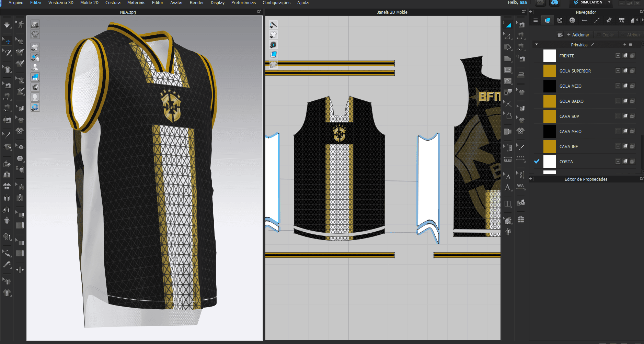
Task: Open the Fabric tab in Navegador
Action: (x=547, y=20)
